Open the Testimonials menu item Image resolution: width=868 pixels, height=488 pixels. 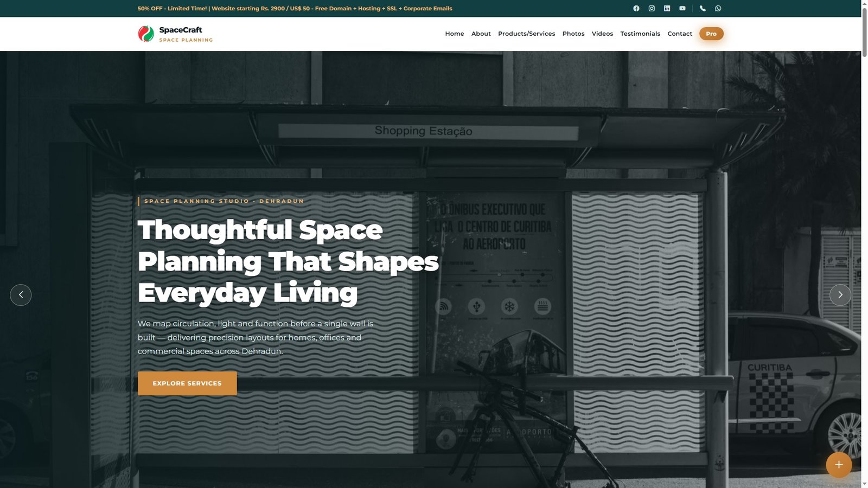[640, 34]
